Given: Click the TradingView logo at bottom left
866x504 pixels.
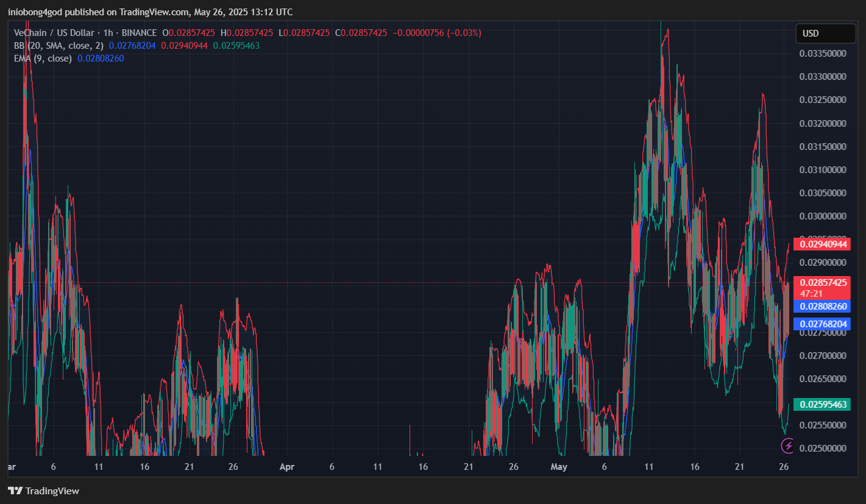Looking at the screenshot, I should (43, 491).
